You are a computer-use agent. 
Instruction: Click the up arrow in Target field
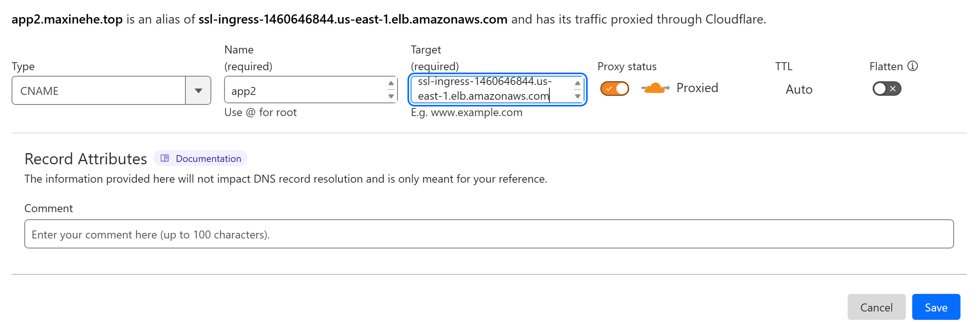[x=577, y=83]
